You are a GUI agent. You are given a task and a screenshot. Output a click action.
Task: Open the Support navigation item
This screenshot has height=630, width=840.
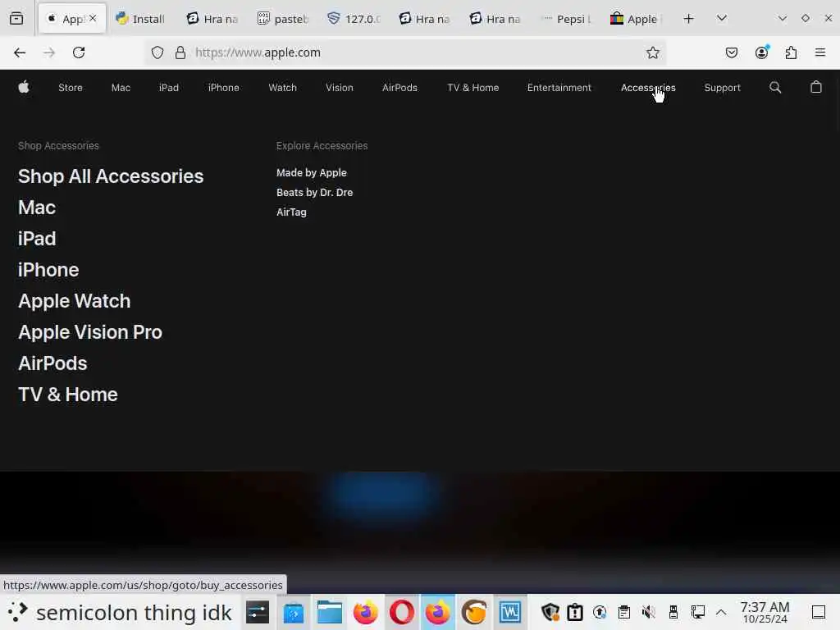tap(722, 87)
